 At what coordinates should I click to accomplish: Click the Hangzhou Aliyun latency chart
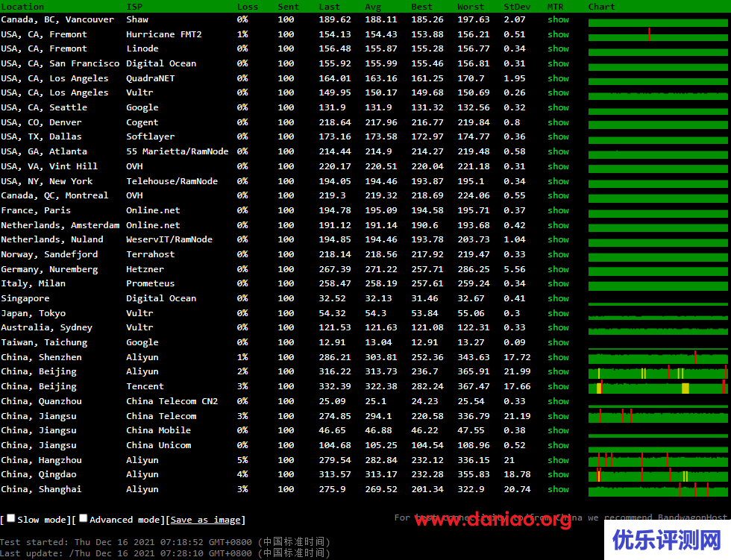pyautogui.click(x=658, y=461)
